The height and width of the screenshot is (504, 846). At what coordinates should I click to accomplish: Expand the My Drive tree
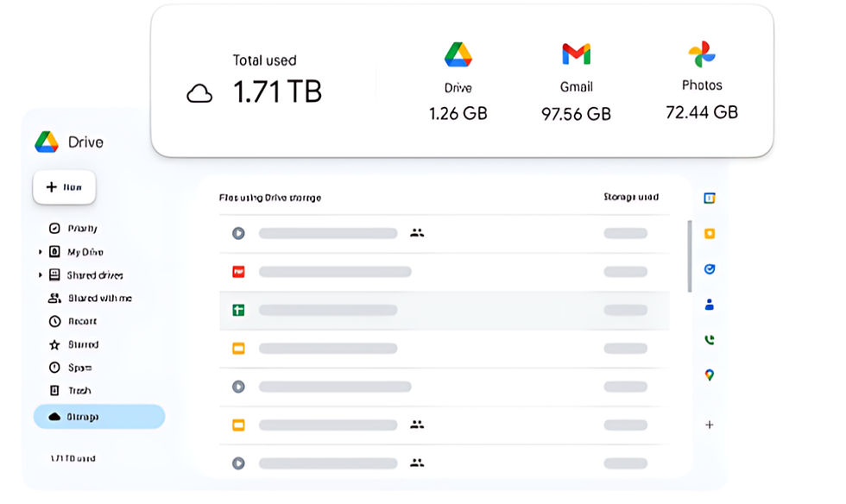click(40, 252)
